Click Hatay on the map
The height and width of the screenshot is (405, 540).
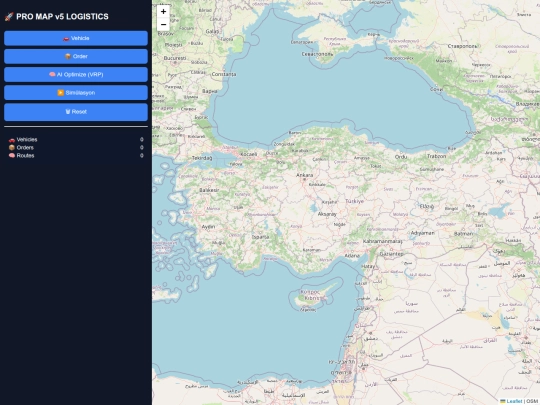[x=368, y=266]
